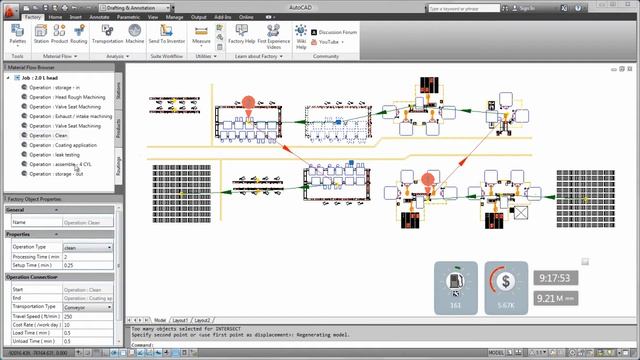Select Operation : storage - out

pyautogui.click(x=56, y=174)
